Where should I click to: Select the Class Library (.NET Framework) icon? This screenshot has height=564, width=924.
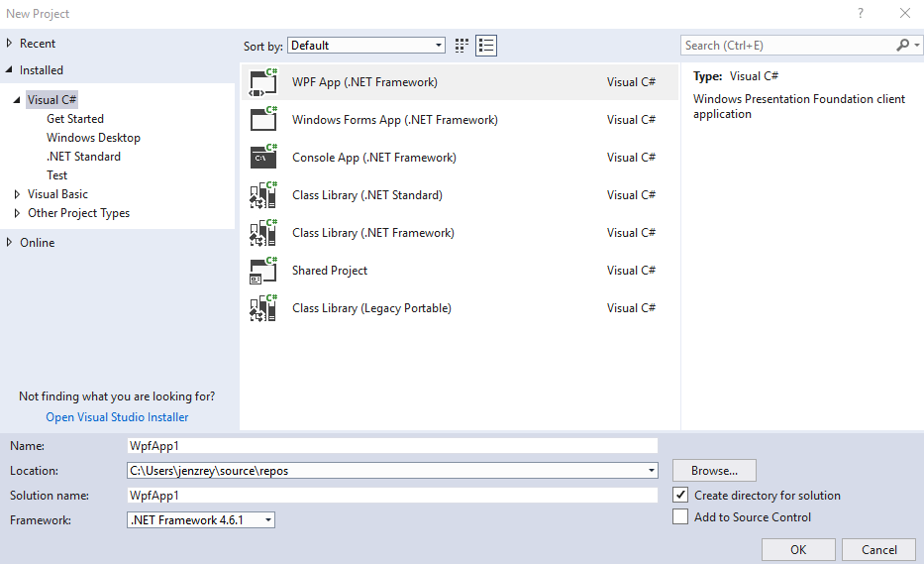pos(262,233)
